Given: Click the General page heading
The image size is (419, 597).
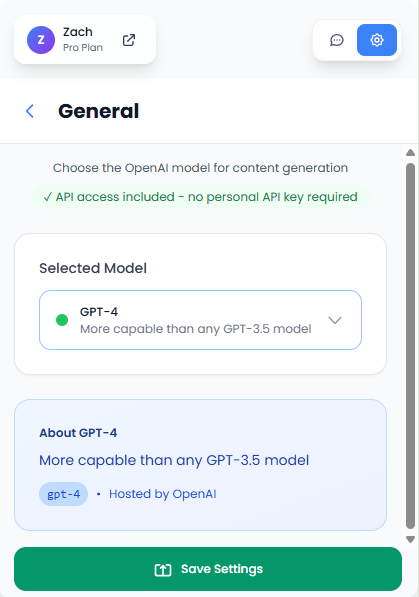Looking at the screenshot, I should tap(98, 111).
